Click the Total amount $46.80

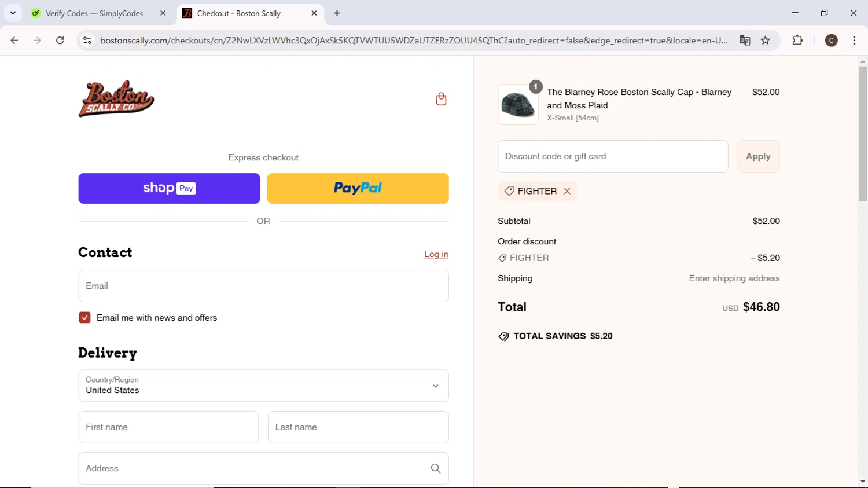click(761, 307)
